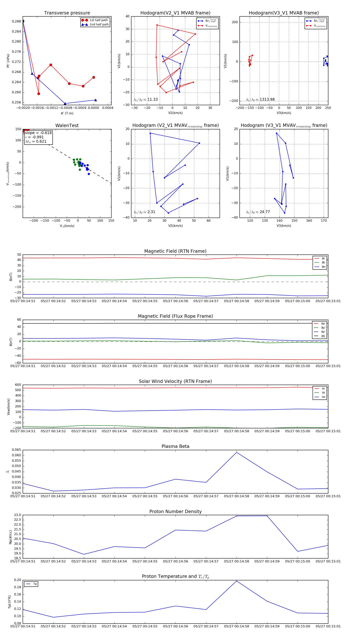
Task: Click the 'Vt' legend entry
Action: tap(320, 393)
